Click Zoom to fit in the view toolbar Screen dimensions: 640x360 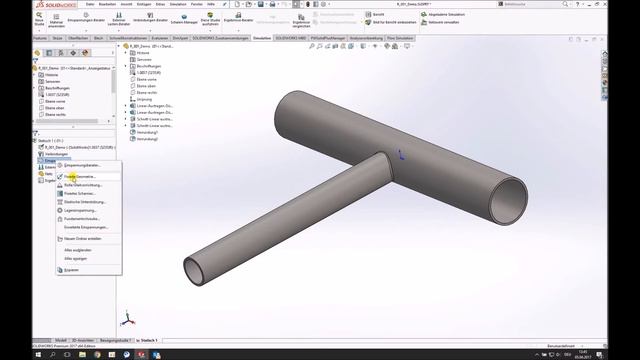pyautogui.click(x=312, y=46)
